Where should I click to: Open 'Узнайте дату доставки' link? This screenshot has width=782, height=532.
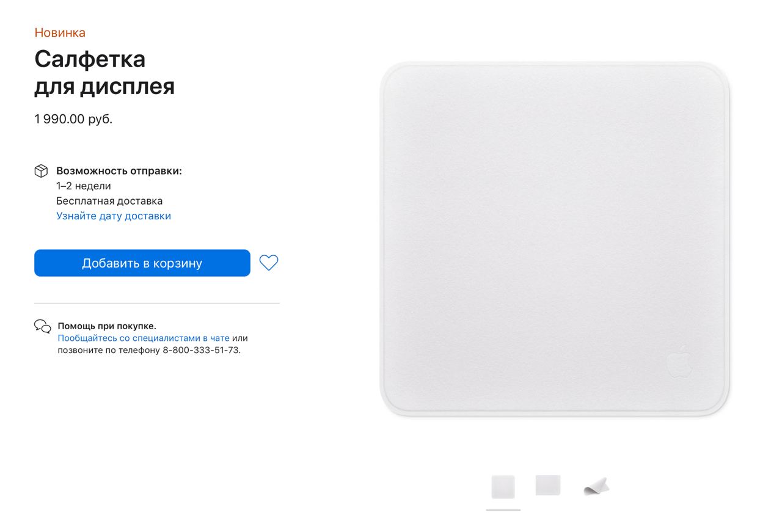tap(114, 216)
